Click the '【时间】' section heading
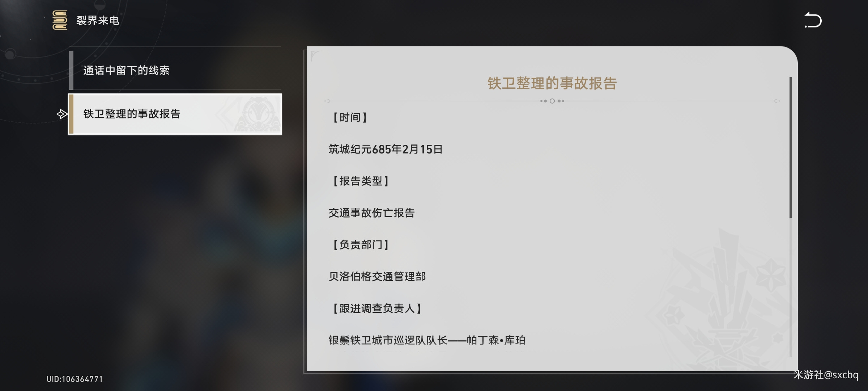The height and width of the screenshot is (391, 868). [x=350, y=117]
